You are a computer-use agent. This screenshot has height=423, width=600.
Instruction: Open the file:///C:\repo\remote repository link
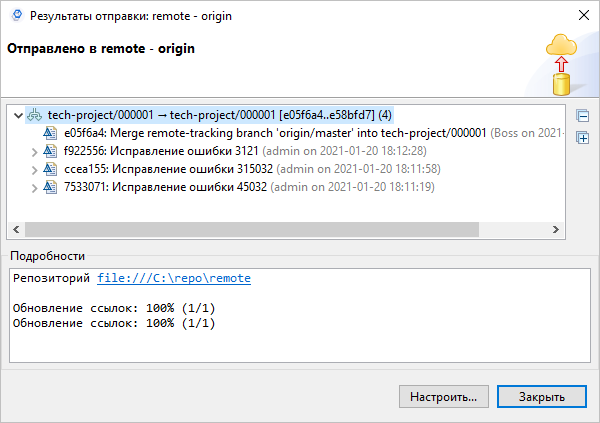[x=173, y=279]
